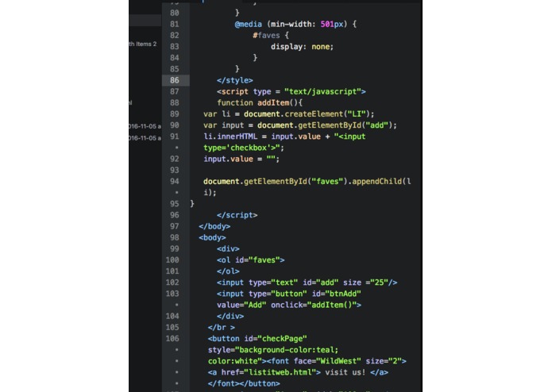Click the 'li.innerHTML = input.value' line

coord(284,136)
